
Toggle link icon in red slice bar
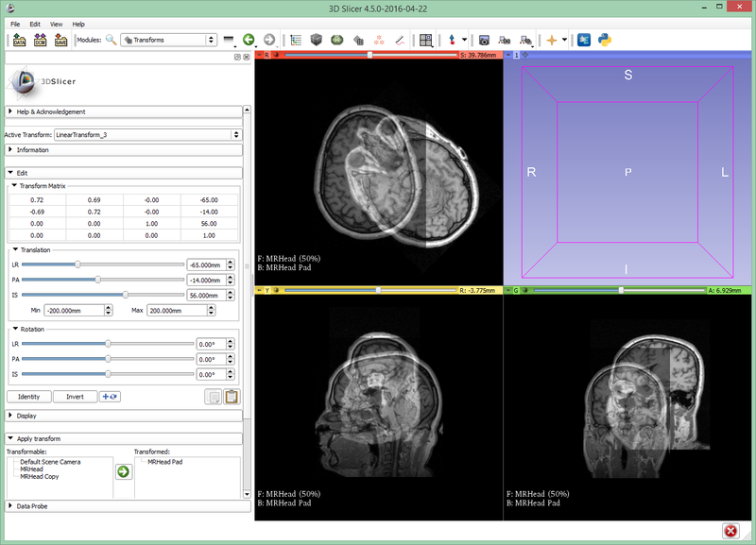coord(275,55)
